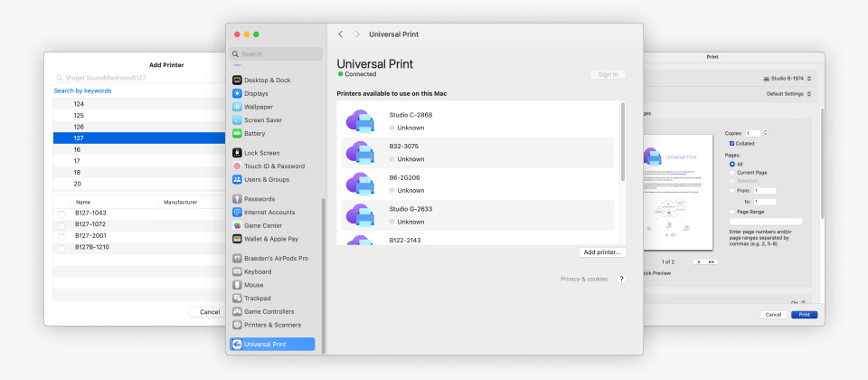Click the Add printer... button
Viewport: 868px width, 380px height.
point(602,252)
